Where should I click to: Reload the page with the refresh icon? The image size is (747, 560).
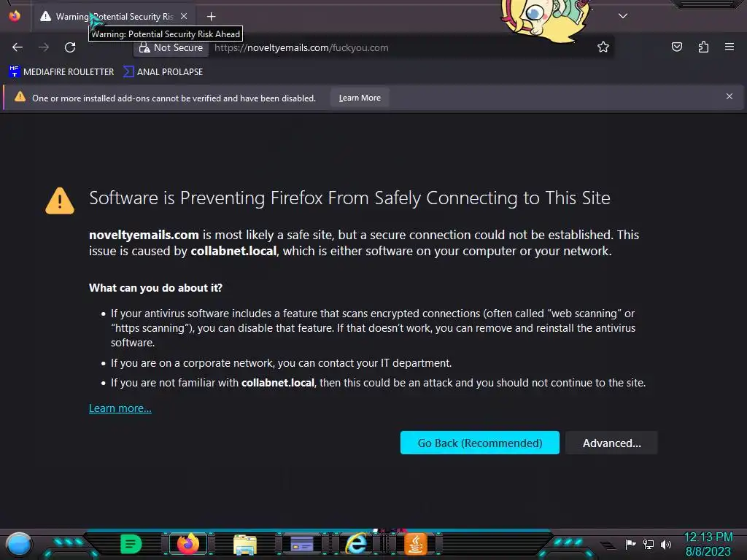coord(70,47)
